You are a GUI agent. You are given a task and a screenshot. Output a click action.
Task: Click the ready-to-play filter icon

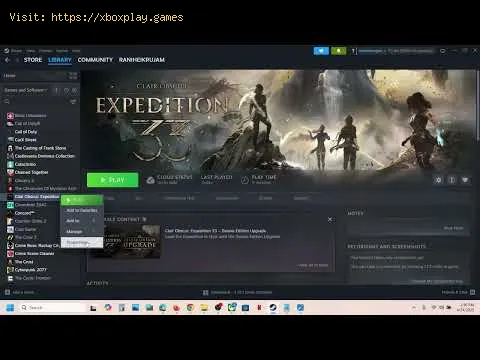coord(75,90)
